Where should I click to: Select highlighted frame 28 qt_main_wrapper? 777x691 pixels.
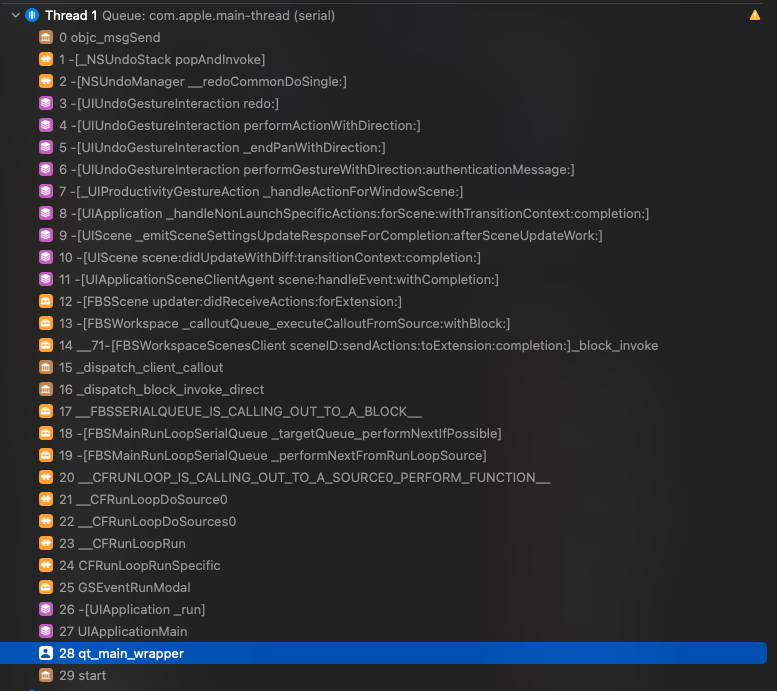click(383, 653)
